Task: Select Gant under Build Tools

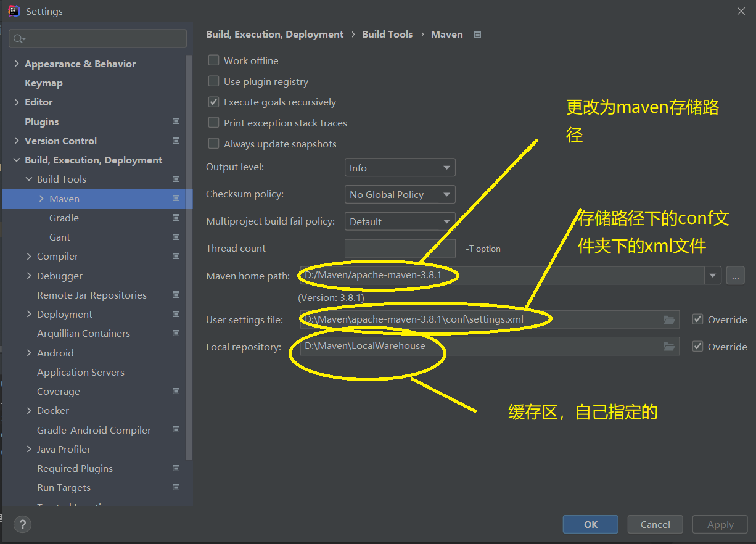Action: pyautogui.click(x=60, y=237)
